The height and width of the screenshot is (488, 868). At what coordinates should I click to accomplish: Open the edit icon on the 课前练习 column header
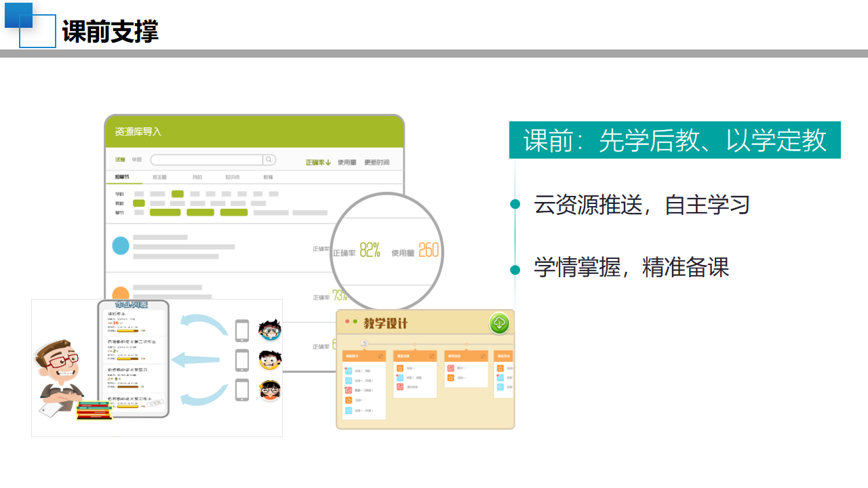[380, 356]
